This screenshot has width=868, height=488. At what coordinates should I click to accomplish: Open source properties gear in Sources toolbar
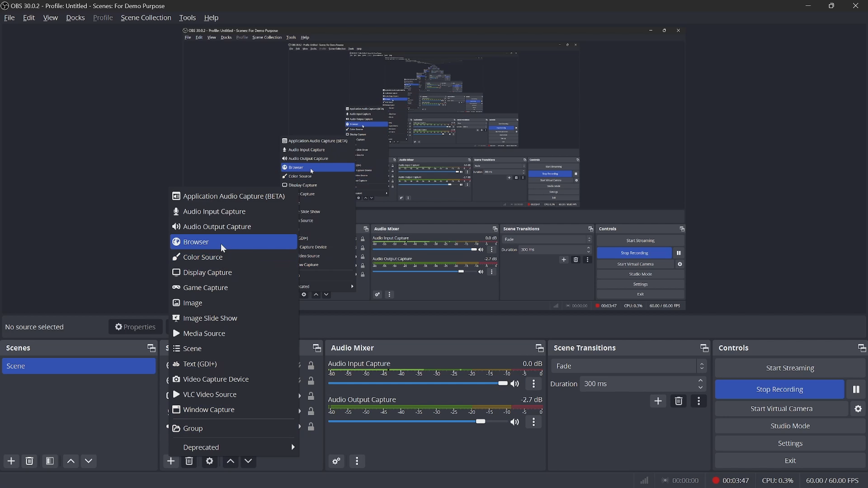tap(209, 461)
